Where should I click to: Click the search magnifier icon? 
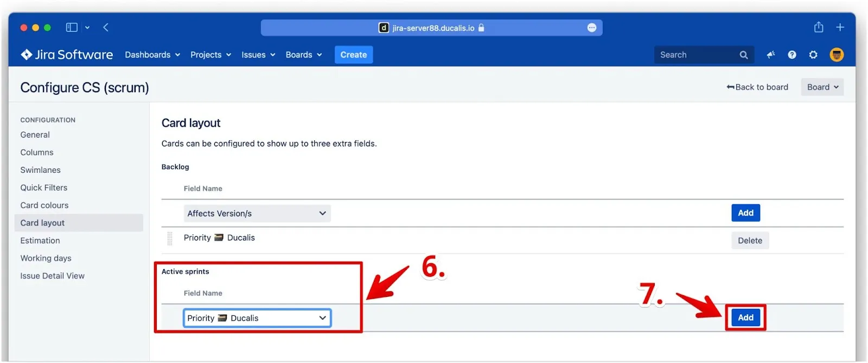point(743,55)
